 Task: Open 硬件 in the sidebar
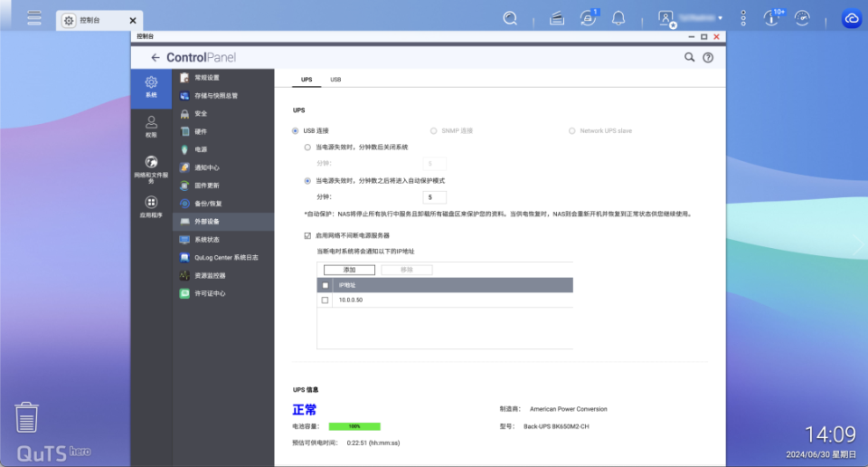[x=223, y=132]
